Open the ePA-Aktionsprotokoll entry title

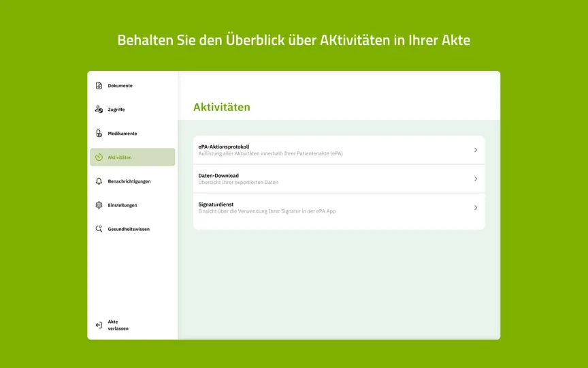(x=223, y=147)
